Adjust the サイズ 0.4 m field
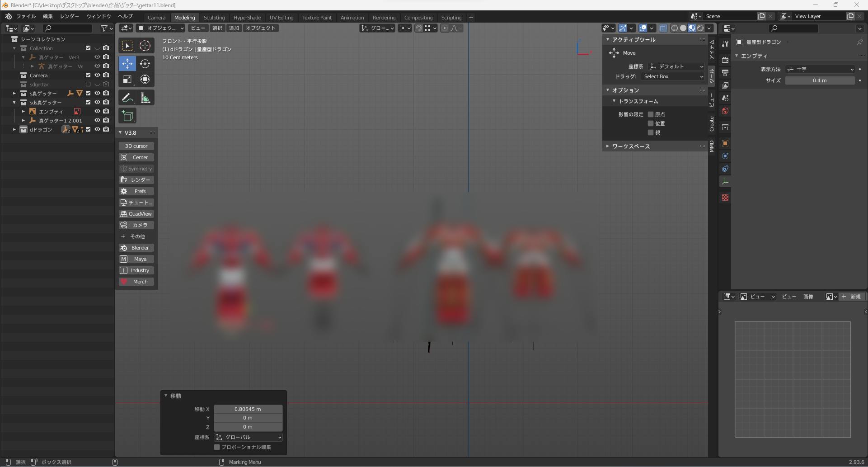The height and width of the screenshot is (467, 868). [x=819, y=80]
